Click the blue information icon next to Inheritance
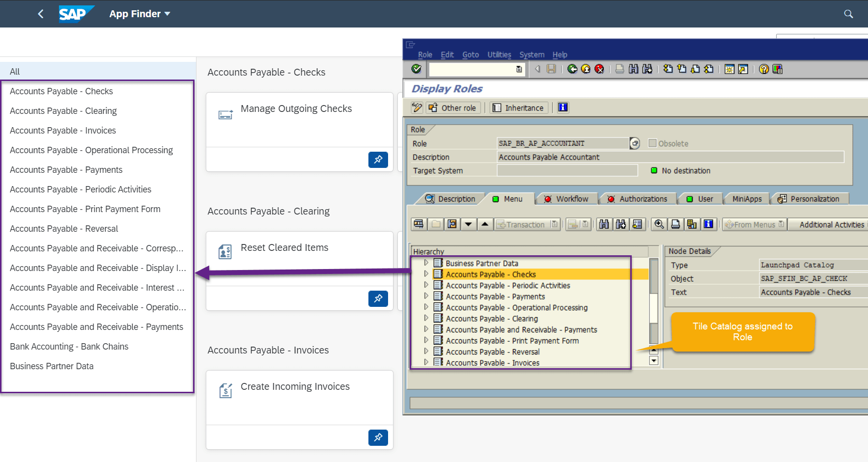 click(x=562, y=108)
